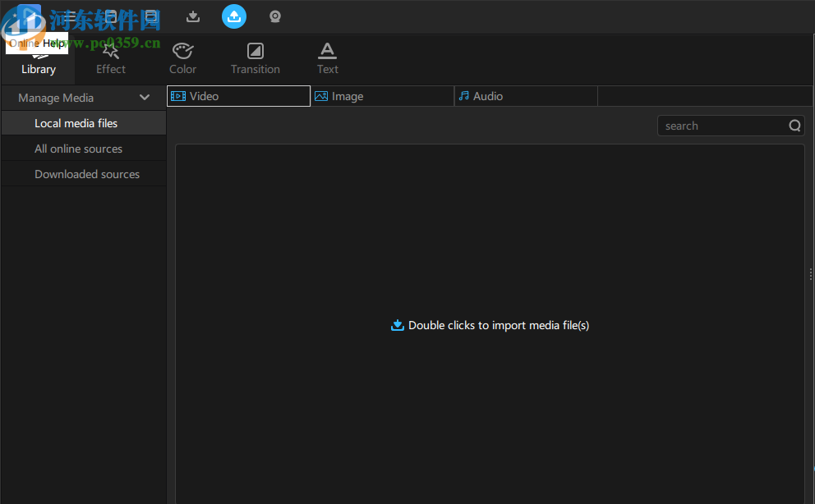815x504 pixels.
Task: Click the panel resize handle on right edge
Action: click(x=811, y=275)
